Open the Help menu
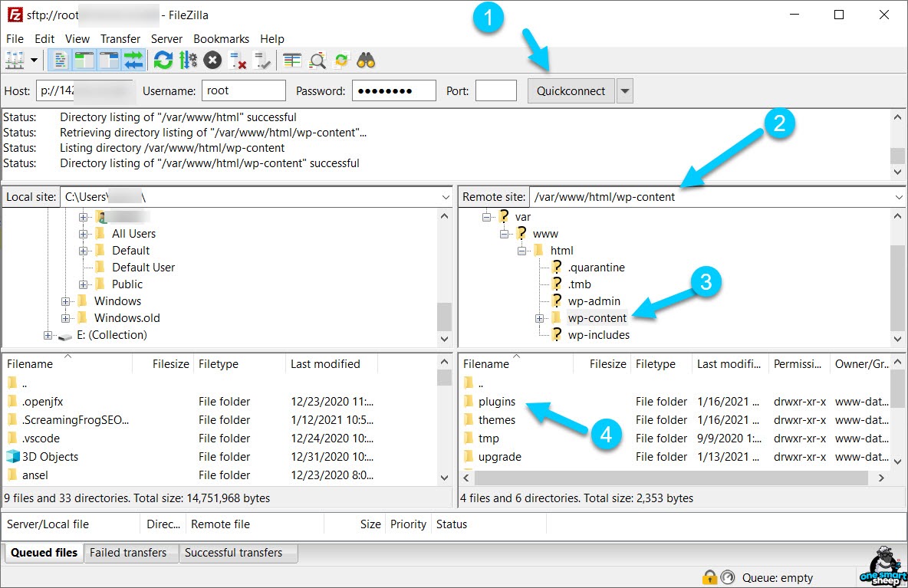 [x=271, y=39]
